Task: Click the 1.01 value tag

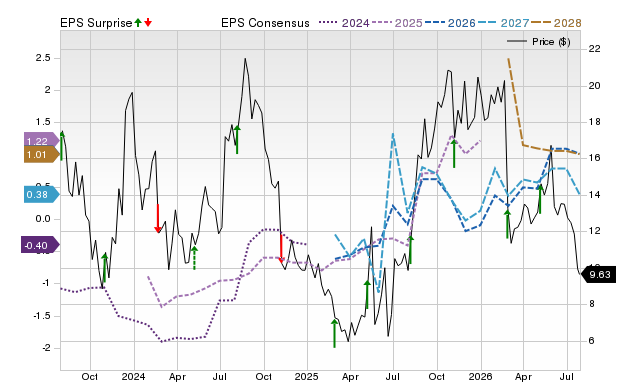Action: [x=41, y=154]
